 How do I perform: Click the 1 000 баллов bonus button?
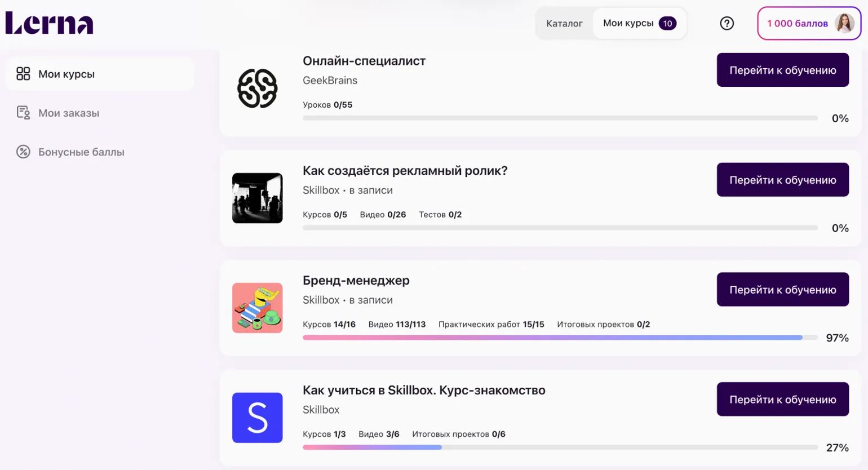(x=809, y=23)
